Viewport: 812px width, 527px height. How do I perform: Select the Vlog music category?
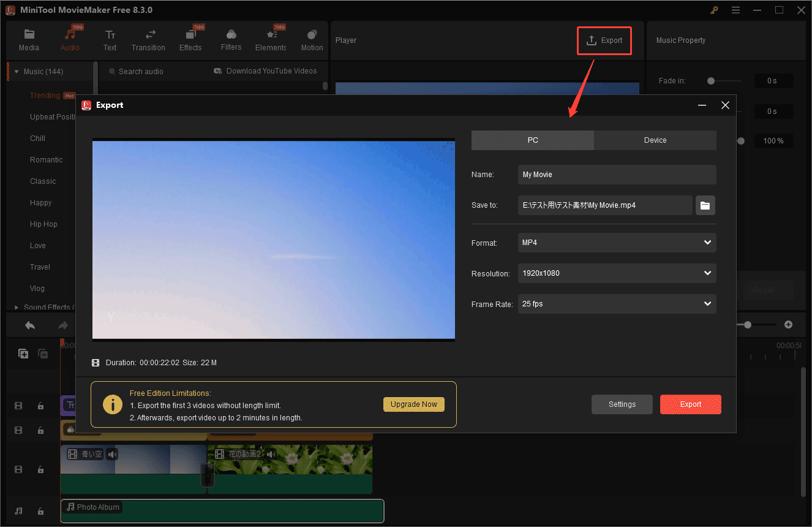pyautogui.click(x=37, y=289)
